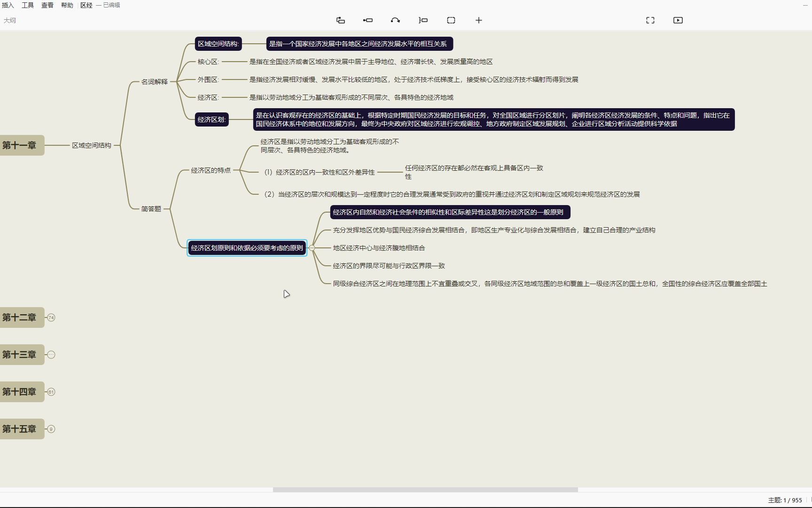Select the 名词解释 node
The image size is (812, 508).
coord(155,82)
